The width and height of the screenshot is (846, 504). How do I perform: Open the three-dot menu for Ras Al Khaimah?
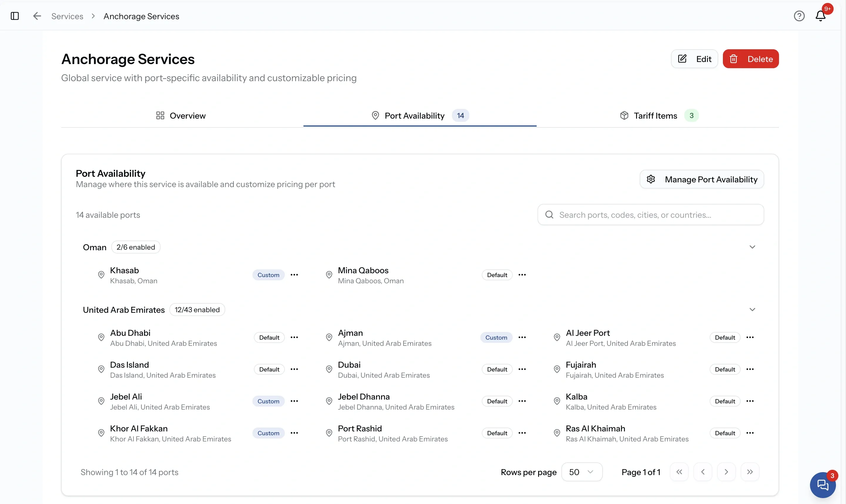point(750,433)
